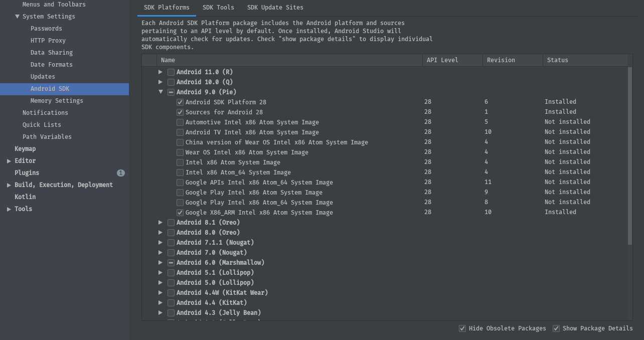Select Keymap in settings sidebar
The width and height of the screenshot is (644, 340).
[25, 149]
